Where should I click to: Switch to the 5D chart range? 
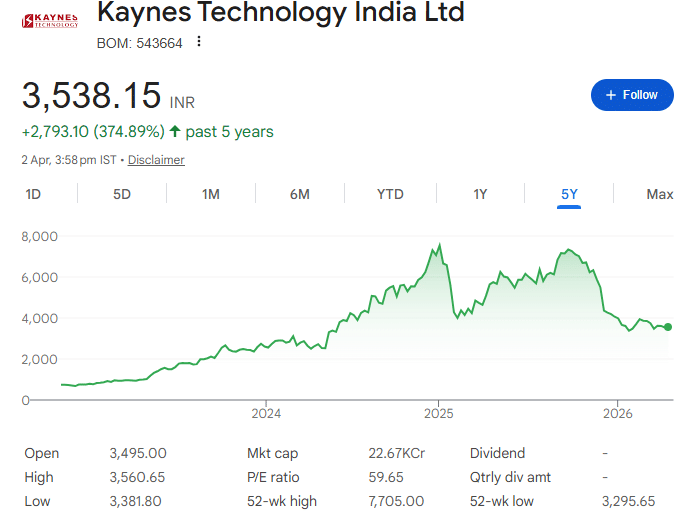[x=122, y=194]
